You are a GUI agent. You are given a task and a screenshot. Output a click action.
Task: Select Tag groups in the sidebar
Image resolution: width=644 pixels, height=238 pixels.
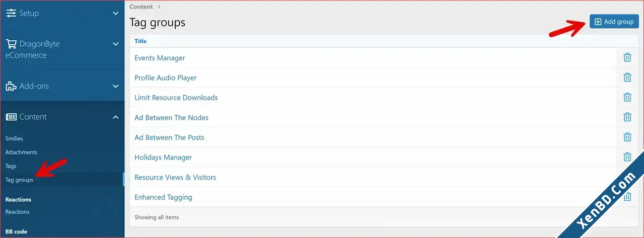(x=19, y=180)
